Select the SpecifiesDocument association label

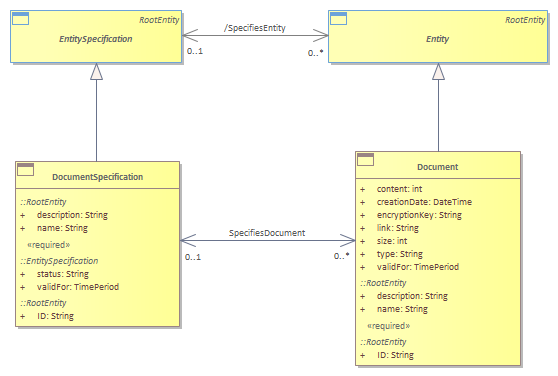267,233
